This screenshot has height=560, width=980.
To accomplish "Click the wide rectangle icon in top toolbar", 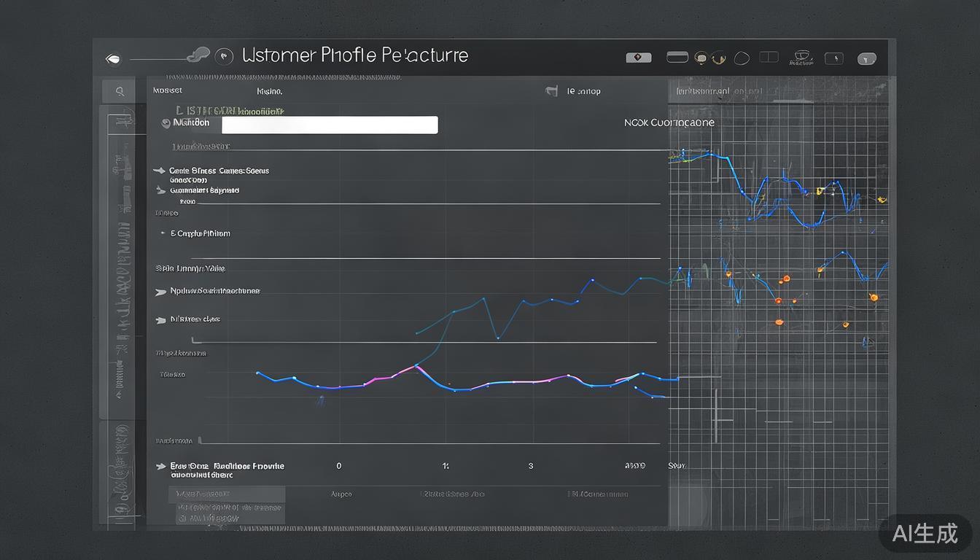I will point(677,57).
